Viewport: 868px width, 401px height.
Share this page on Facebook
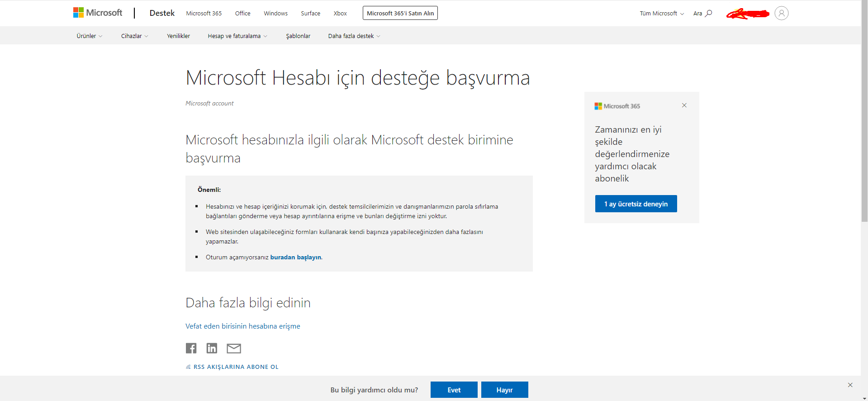(x=191, y=348)
